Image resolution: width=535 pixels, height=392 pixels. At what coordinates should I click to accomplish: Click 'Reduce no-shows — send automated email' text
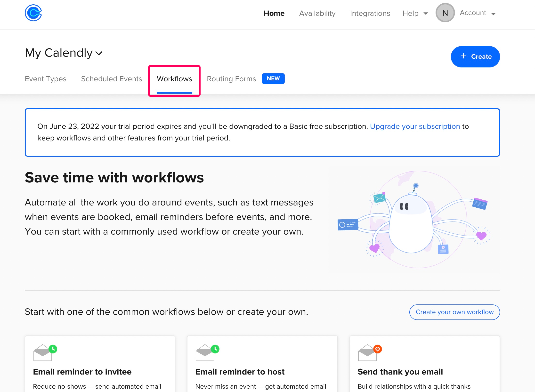click(97, 386)
